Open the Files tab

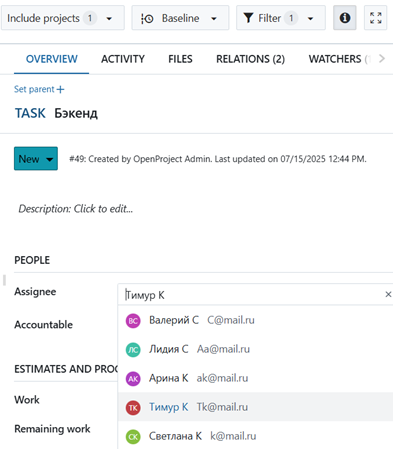180,59
